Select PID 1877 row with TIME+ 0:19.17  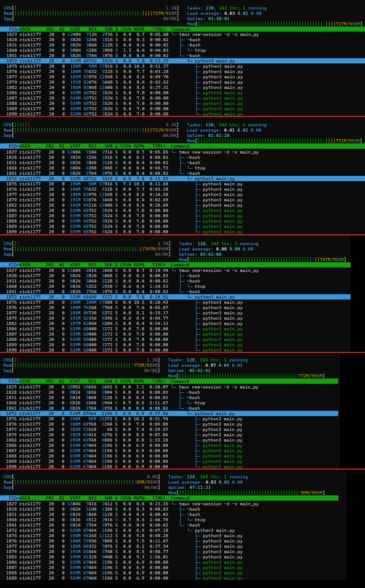[x=175, y=313]
